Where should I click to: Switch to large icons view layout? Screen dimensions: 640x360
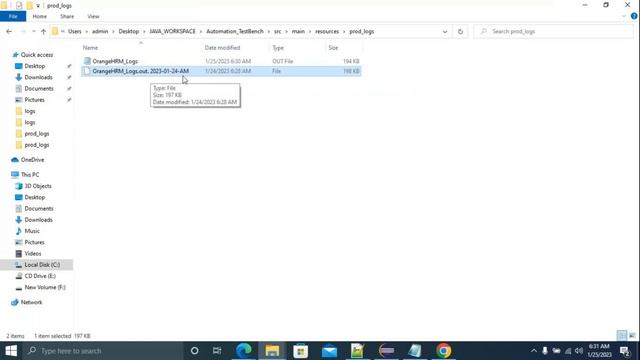pyautogui.click(x=632, y=336)
